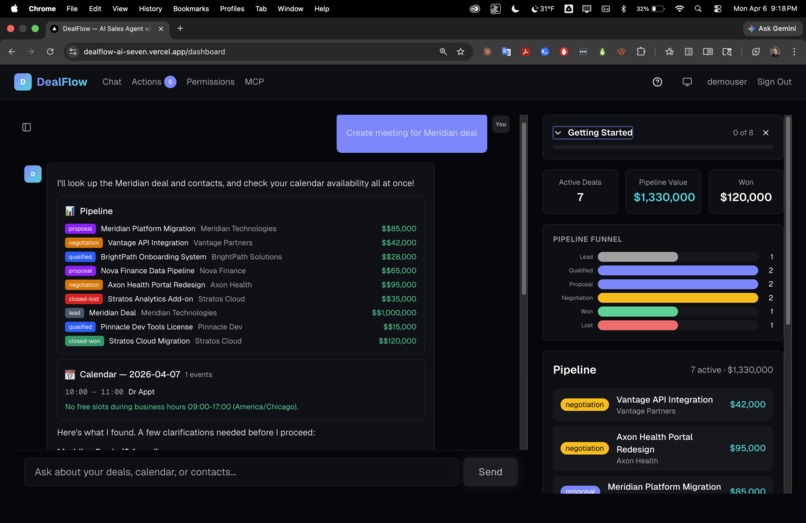The image size is (806, 523).
Task: Open Axon Health Portal Redesign pipeline card
Action: pos(663,448)
